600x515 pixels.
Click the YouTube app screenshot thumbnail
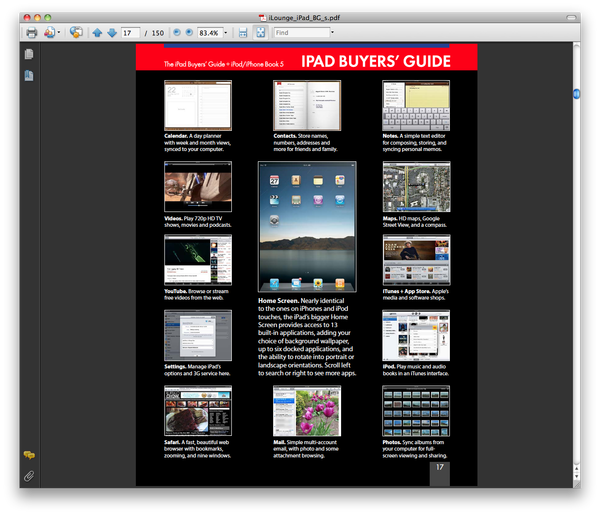pos(198,260)
